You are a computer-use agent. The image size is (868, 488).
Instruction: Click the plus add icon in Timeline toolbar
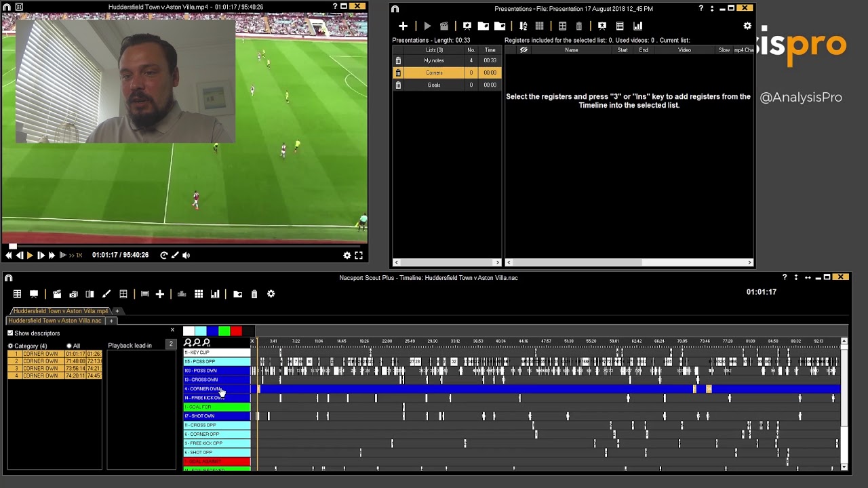coord(160,294)
